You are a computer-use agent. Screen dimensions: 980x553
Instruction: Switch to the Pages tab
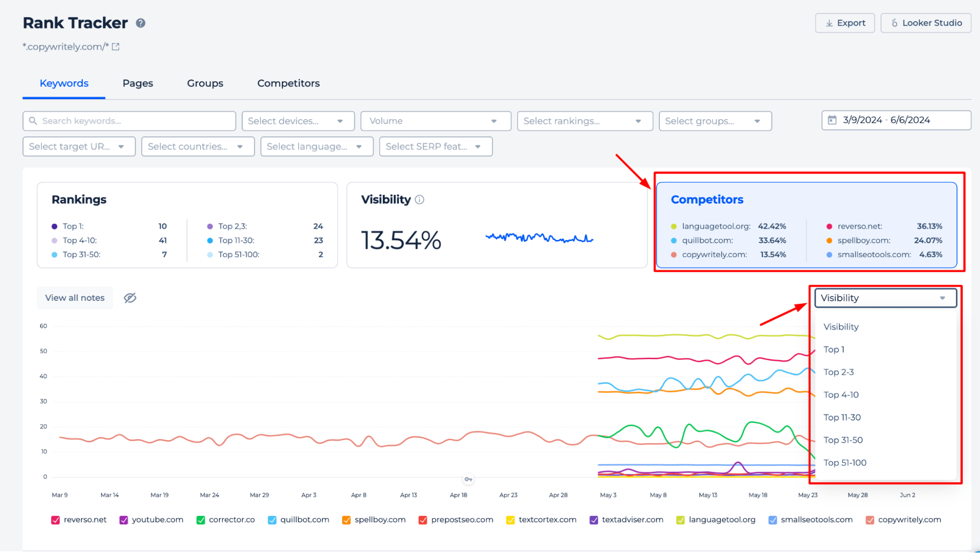[138, 83]
